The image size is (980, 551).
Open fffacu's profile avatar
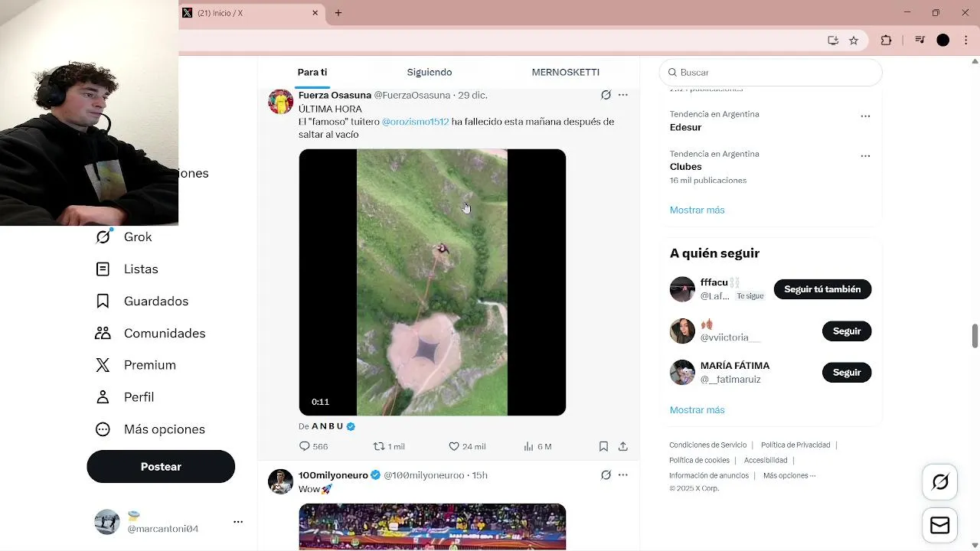(x=682, y=289)
